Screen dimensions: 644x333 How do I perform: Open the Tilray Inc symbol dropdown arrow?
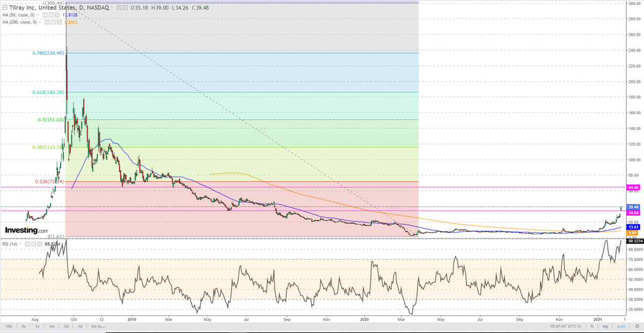(x=112, y=8)
